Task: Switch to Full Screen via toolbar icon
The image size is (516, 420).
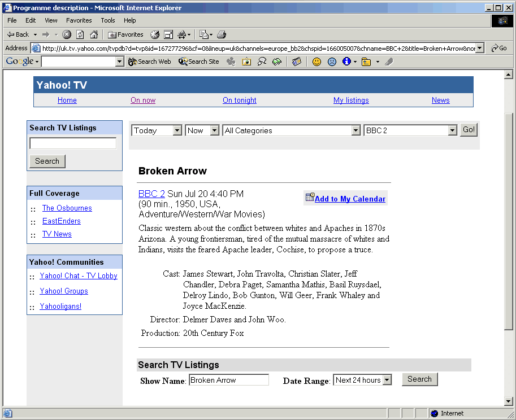Action: 168,34
